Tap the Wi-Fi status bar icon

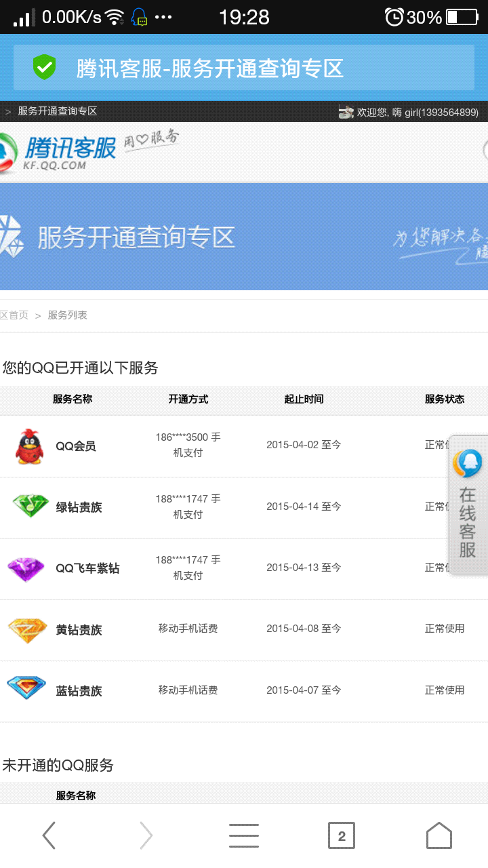[115, 17]
